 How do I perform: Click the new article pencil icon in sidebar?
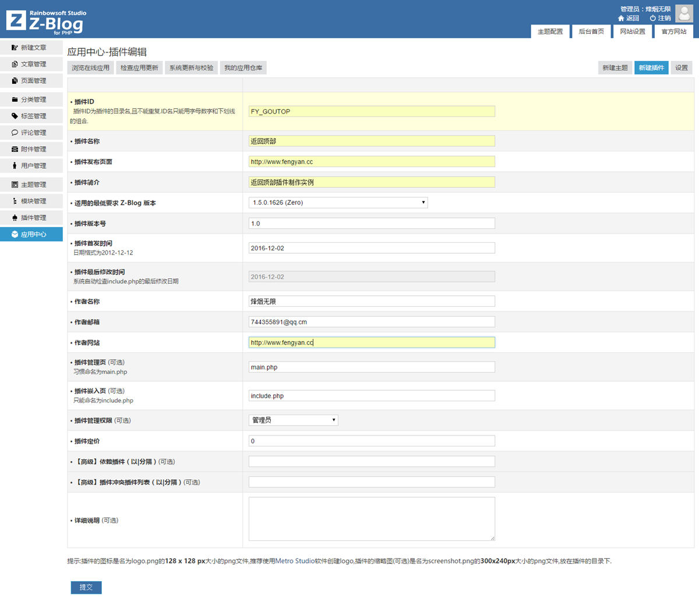click(15, 48)
